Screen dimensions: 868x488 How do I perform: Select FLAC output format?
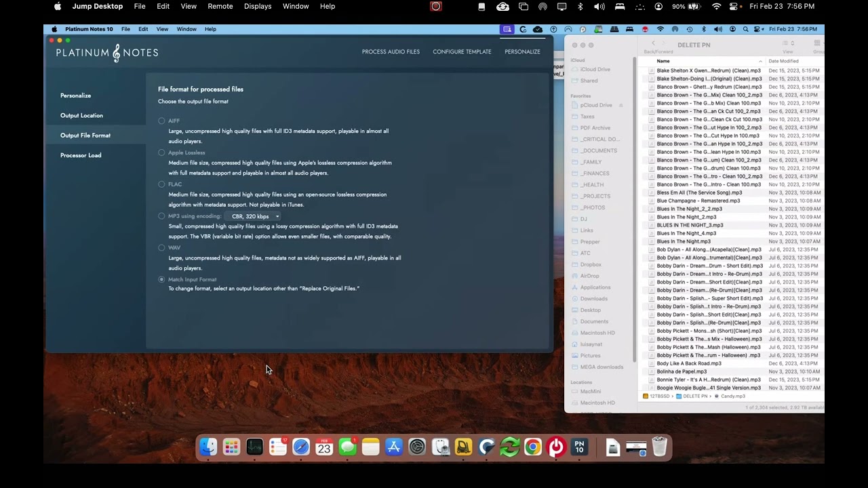point(161,184)
